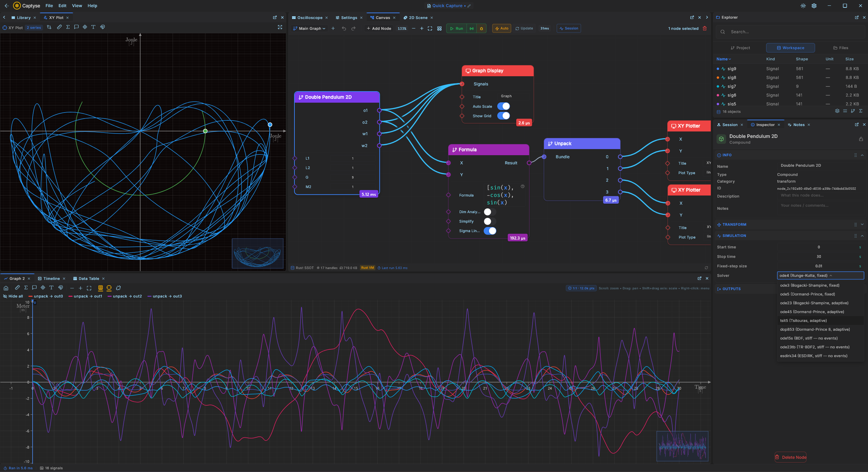Click the redo arrow in Canvas toolbar
868x472 pixels.
[353, 28]
